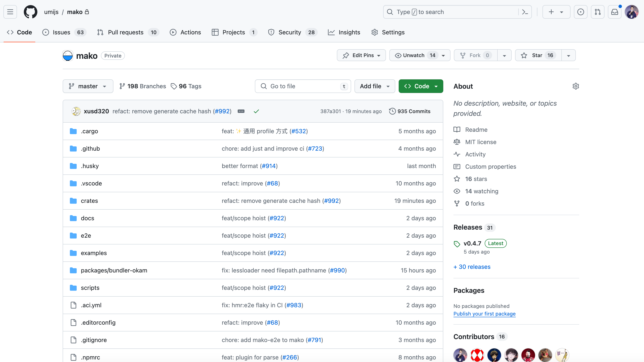Viewport: 644px width, 362px height.
Task: Show the commit status checkmark details
Action: [x=256, y=111]
